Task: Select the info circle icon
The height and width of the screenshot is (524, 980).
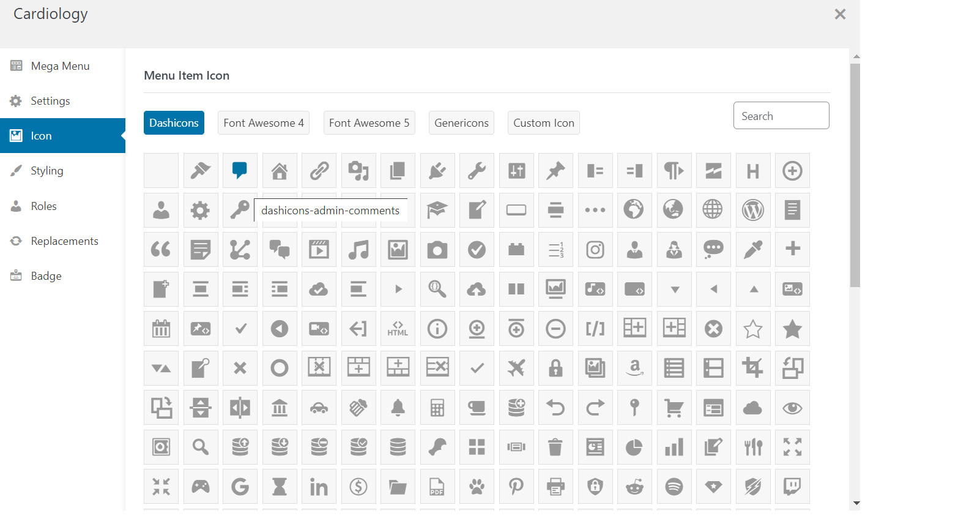Action: point(437,329)
